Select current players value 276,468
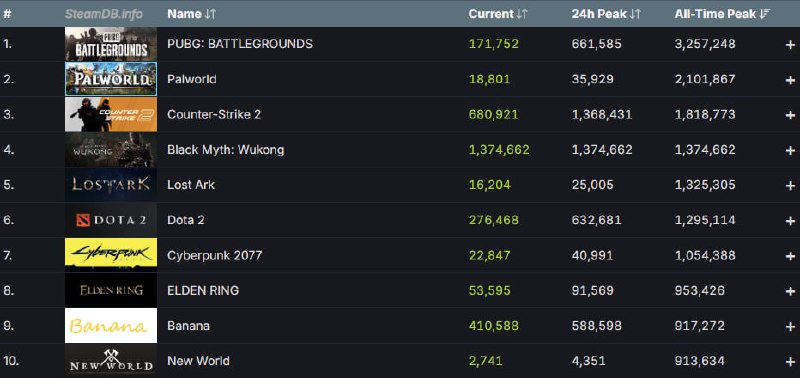 coord(493,220)
